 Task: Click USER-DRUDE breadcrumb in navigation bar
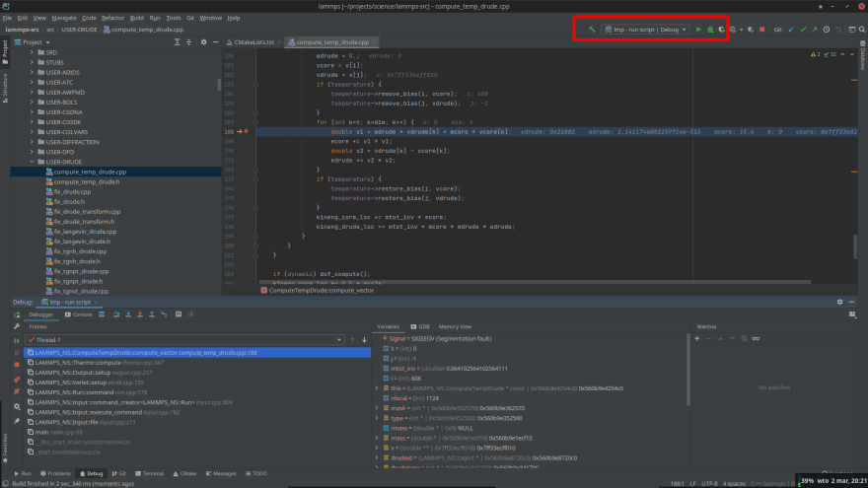click(x=79, y=30)
